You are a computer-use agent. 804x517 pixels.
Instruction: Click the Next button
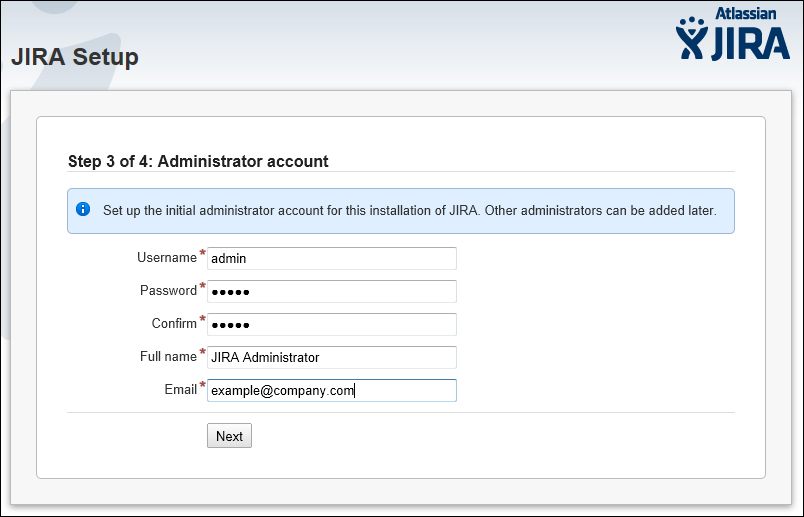coord(229,436)
